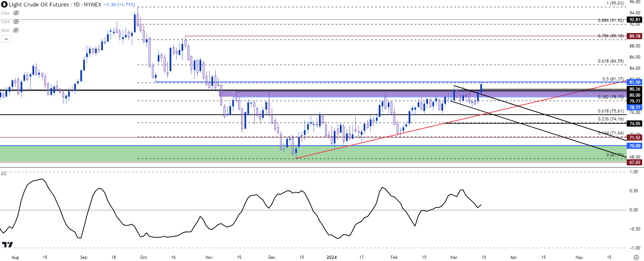Select the first EMA legend label

coord(5,13)
